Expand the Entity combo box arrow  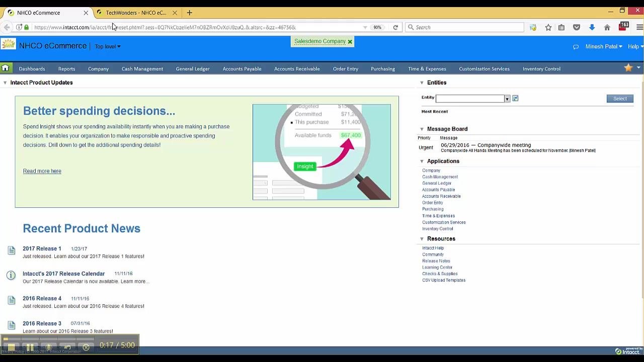tap(507, 99)
